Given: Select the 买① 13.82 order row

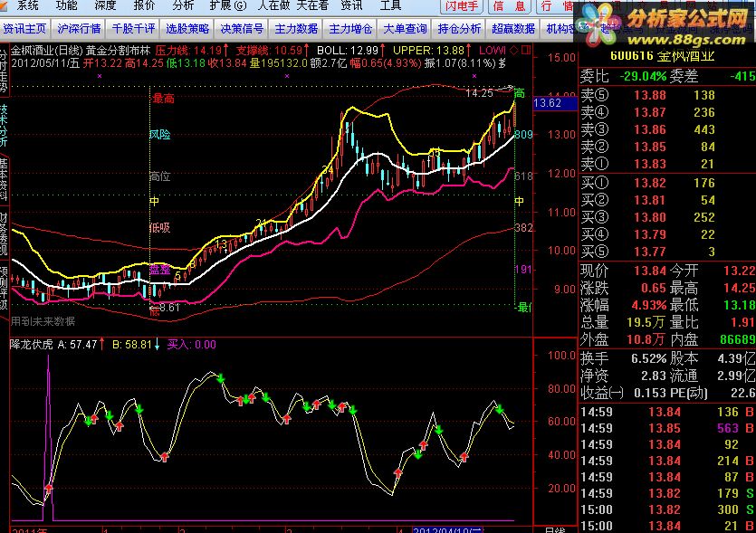Looking at the screenshot, I should click(x=667, y=183).
